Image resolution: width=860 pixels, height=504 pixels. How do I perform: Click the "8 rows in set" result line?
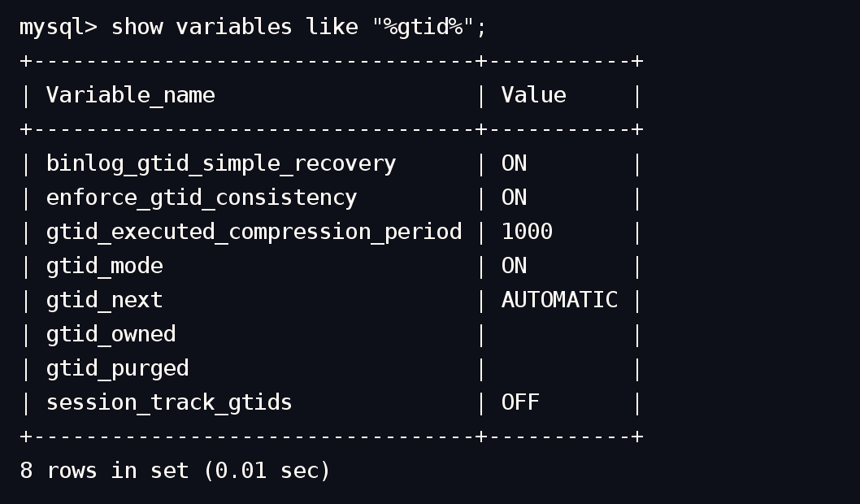(175, 471)
